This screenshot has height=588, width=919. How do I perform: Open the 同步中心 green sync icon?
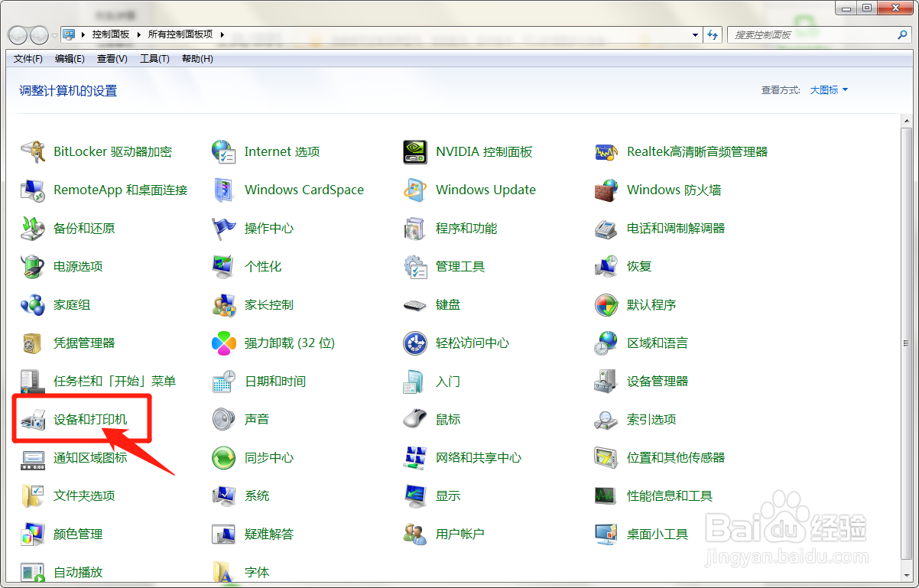click(224, 457)
